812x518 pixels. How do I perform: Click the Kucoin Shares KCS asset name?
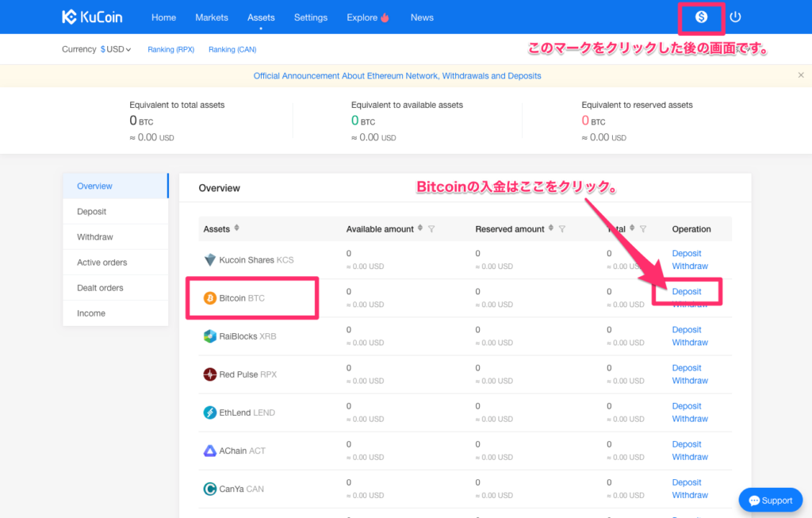point(256,260)
